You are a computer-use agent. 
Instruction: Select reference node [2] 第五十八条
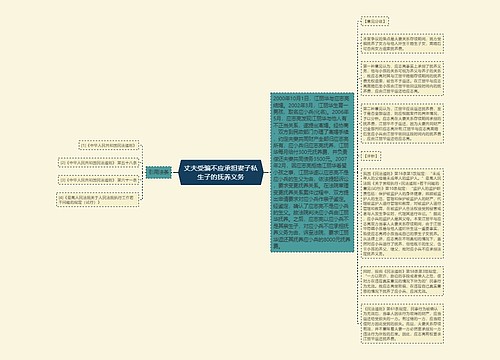98,163
